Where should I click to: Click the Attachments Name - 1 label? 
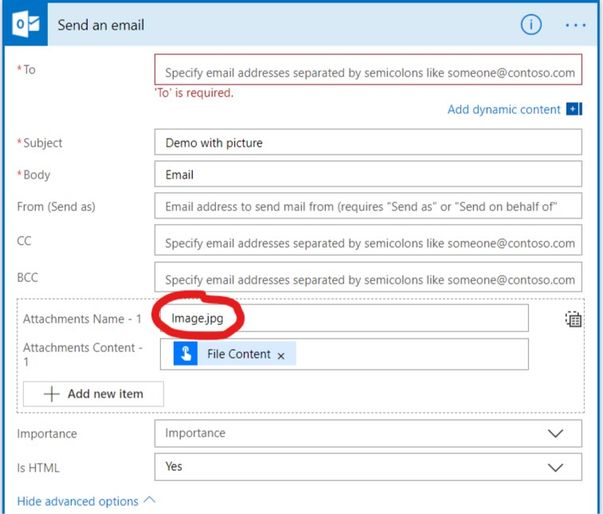click(x=82, y=319)
